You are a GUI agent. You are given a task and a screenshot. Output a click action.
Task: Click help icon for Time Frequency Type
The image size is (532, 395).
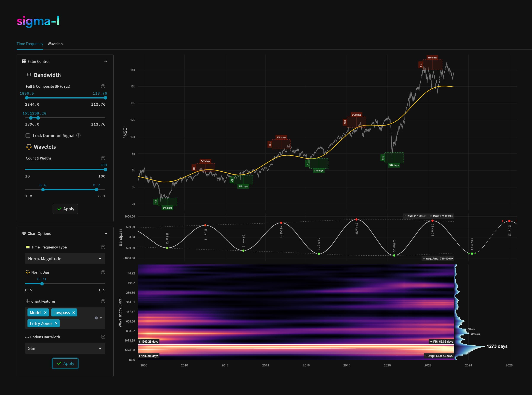tap(103, 247)
